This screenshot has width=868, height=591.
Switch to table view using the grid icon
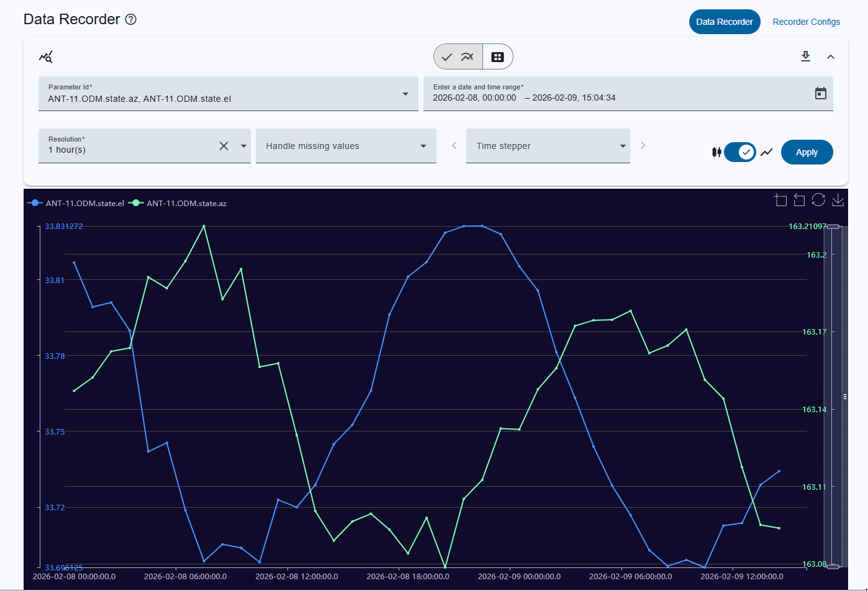click(498, 56)
